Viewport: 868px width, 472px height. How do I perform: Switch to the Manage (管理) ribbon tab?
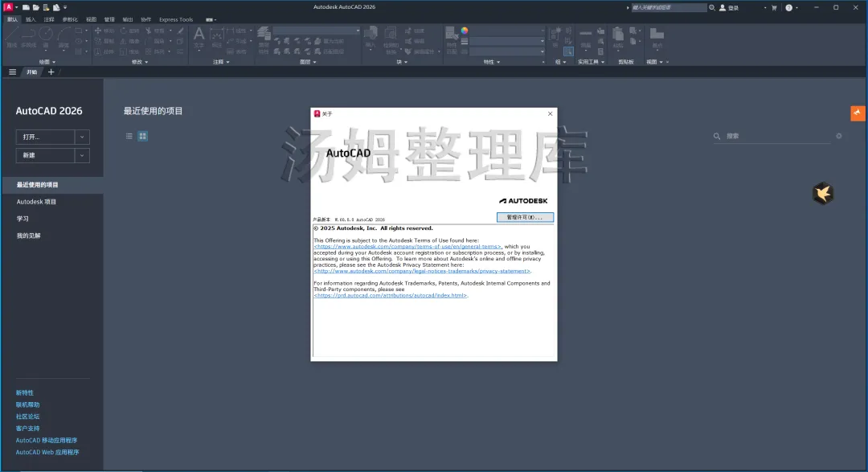109,19
